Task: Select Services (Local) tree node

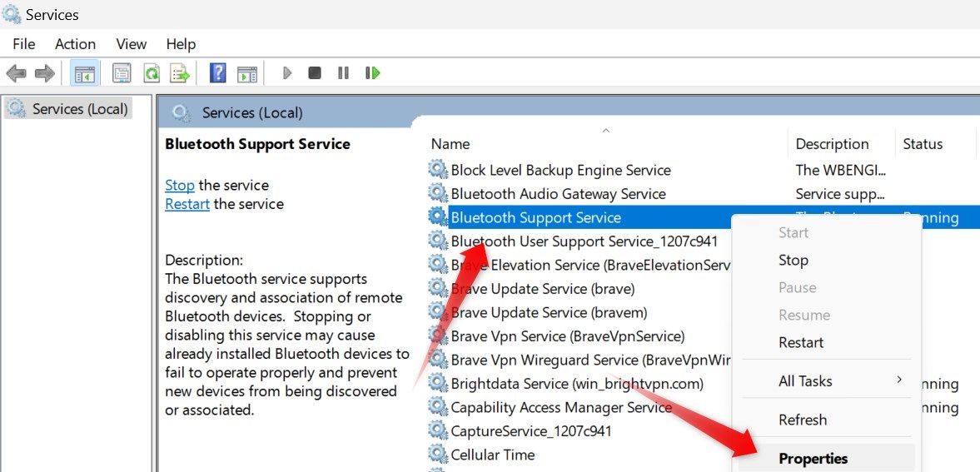Action: (69, 109)
